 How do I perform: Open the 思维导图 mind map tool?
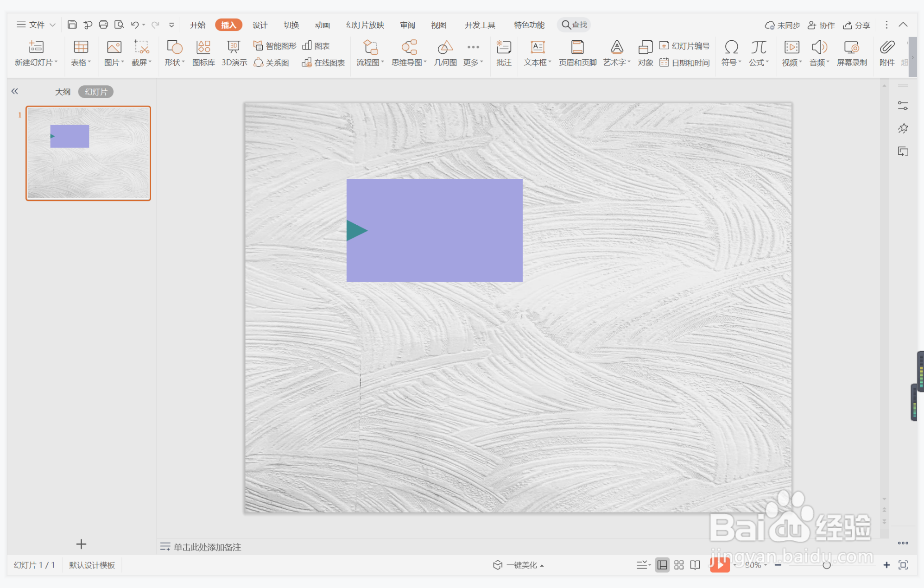point(409,53)
